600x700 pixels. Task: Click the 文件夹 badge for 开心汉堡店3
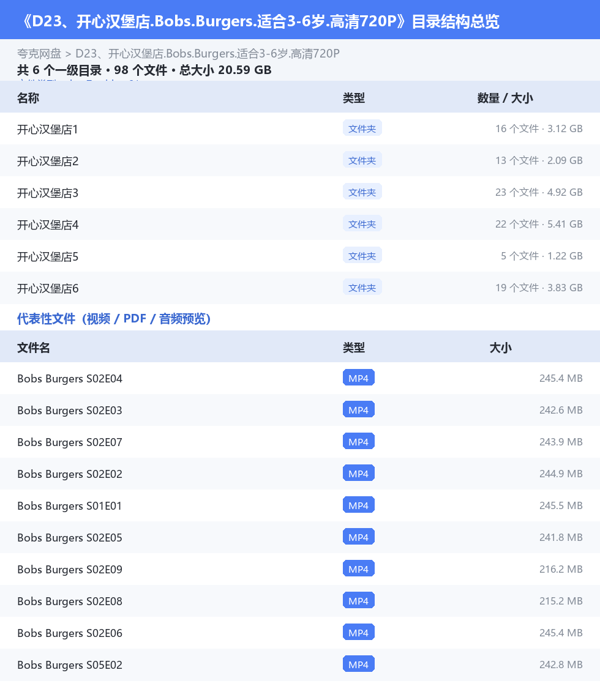362,192
